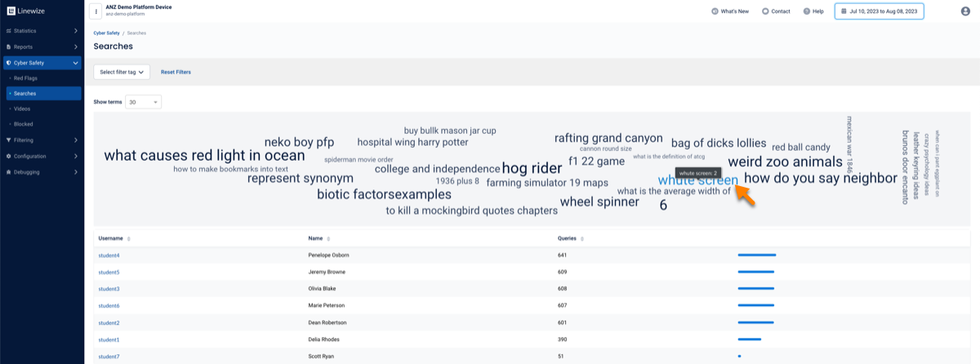The height and width of the screenshot is (364, 980).
Task: Click the Contact icon in header
Action: [765, 11]
